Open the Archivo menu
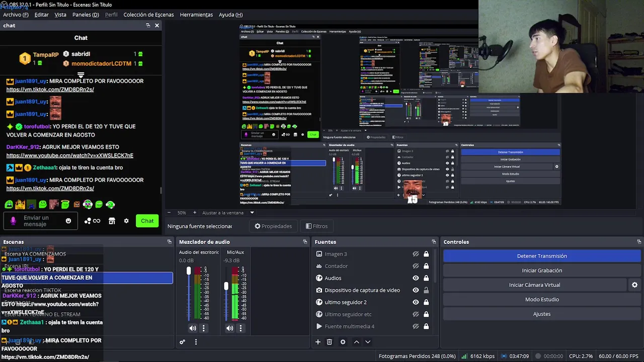Image resolution: width=644 pixels, height=362 pixels. (x=16, y=15)
